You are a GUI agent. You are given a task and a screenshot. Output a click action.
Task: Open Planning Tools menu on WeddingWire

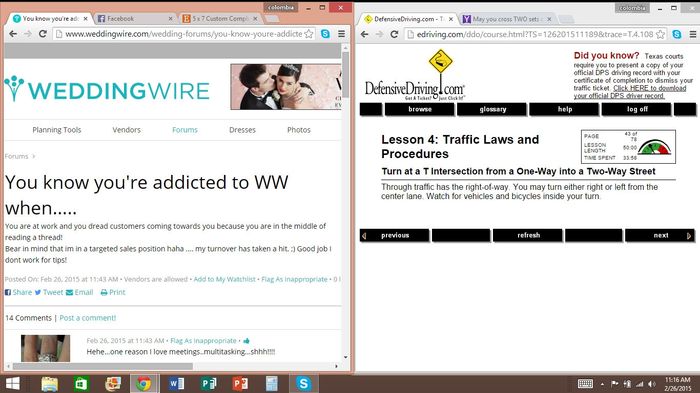click(57, 130)
